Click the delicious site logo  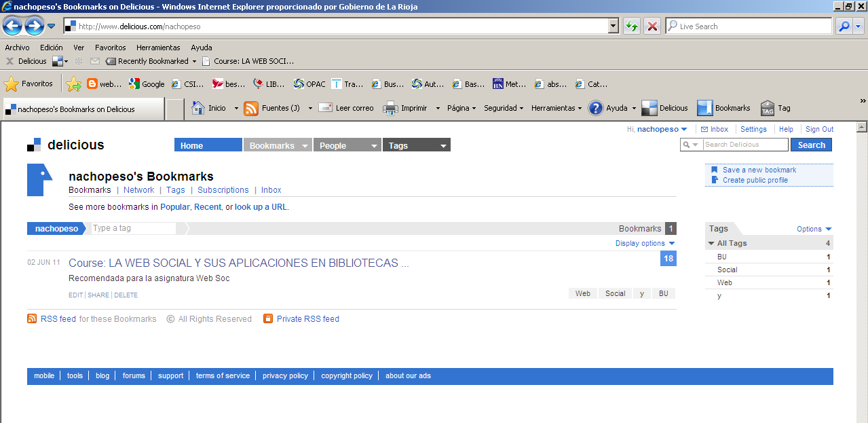(66, 145)
